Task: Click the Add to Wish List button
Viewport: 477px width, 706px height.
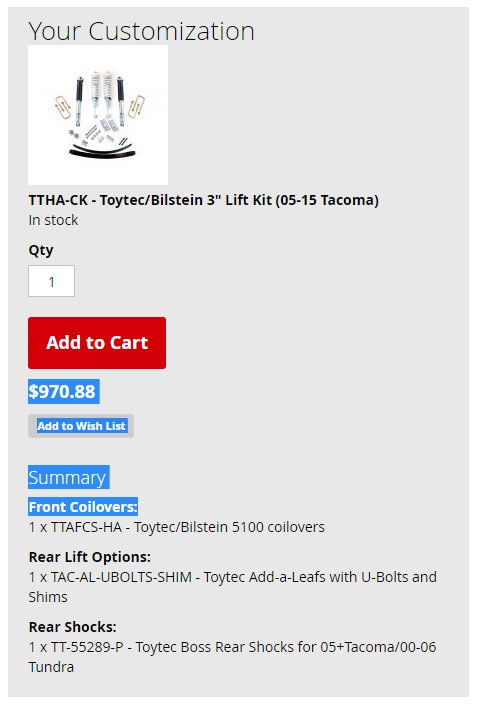Action: [x=81, y=426]
